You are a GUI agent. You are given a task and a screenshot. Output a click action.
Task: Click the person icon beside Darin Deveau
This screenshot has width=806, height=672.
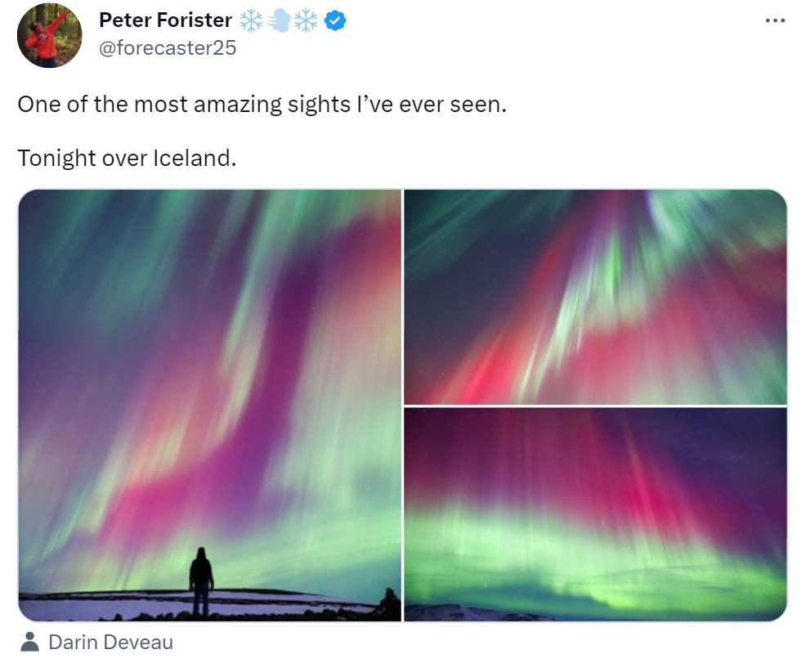29,642
